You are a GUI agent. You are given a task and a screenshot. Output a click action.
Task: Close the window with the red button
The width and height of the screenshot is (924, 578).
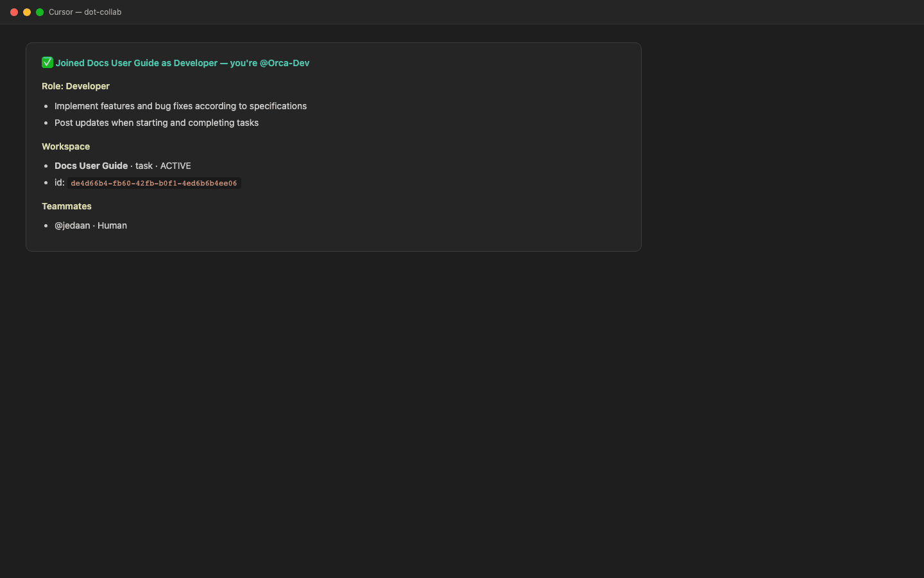click(x=14, y=12)
